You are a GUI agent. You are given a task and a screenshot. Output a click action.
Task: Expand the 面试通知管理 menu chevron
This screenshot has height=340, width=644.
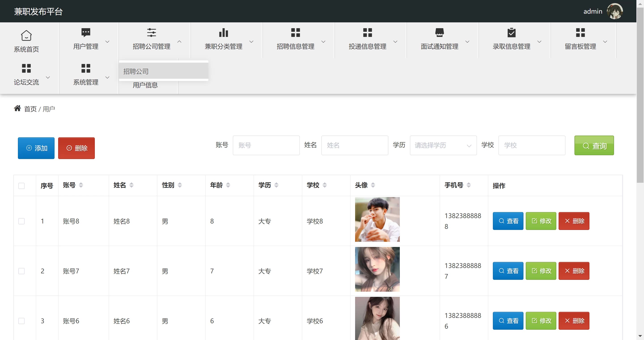tap(467, 42)
